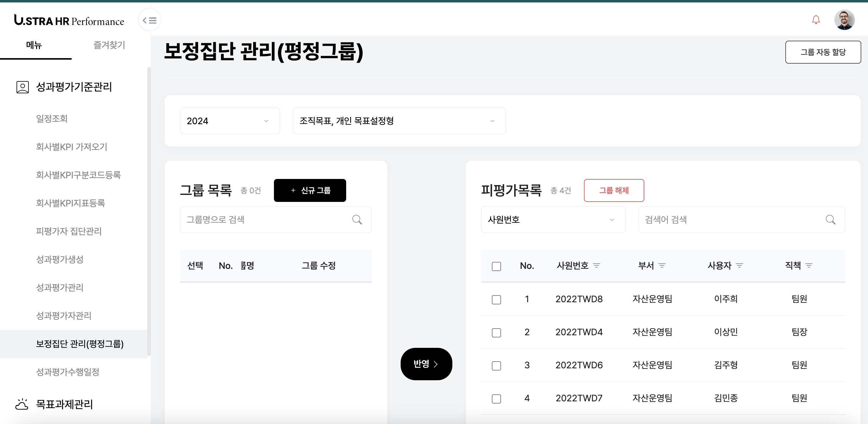
Task: Check the row for 이주희
Action: [x=496, y=299]
